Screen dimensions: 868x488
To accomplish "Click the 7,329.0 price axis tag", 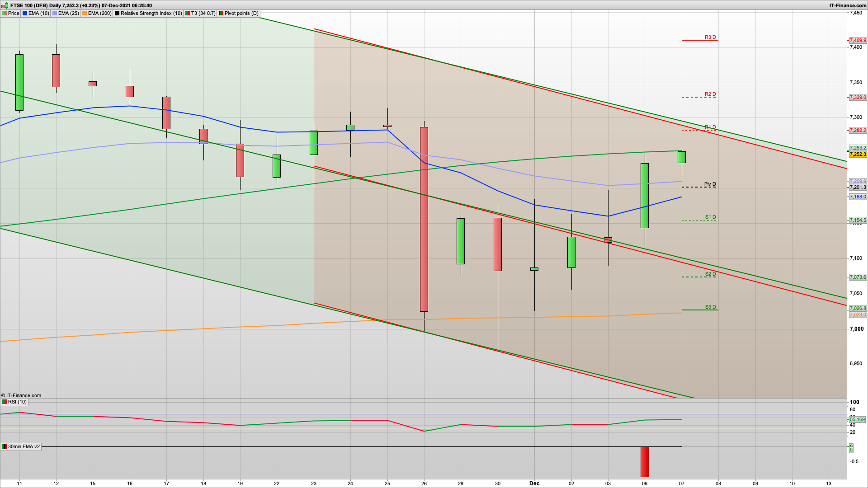I will tap(858, 97).
